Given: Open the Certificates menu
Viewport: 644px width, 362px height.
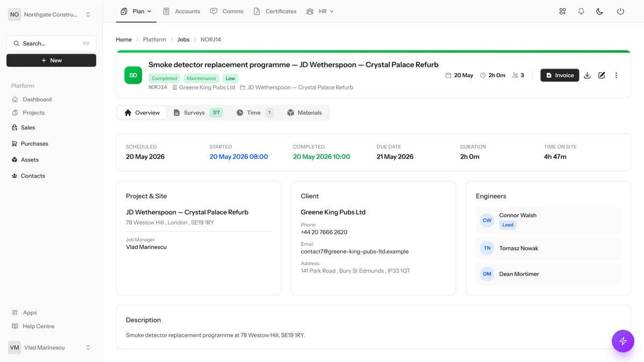Looking at the screenshot, I should point(275,11).
